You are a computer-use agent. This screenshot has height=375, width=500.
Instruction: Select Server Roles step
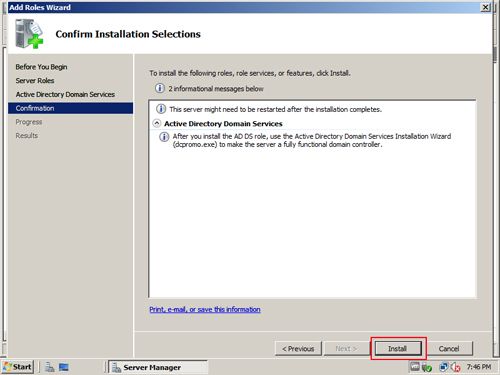35,81
